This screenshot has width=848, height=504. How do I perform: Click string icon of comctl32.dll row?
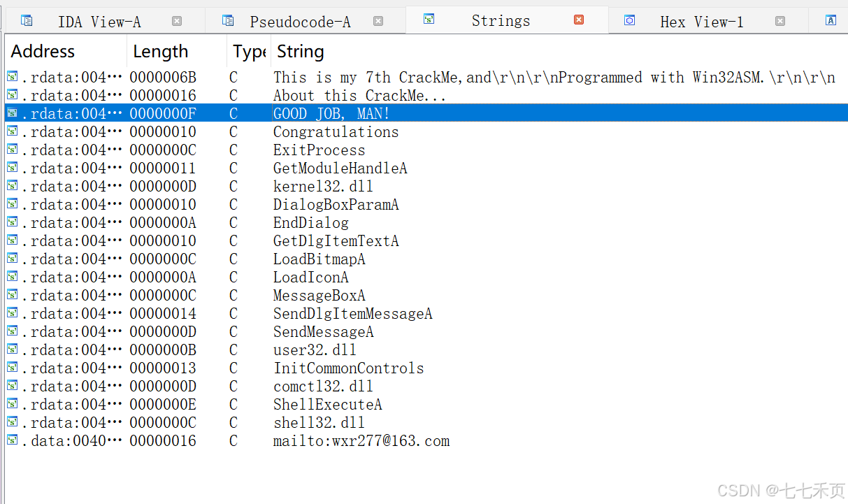tap(12, 385)
